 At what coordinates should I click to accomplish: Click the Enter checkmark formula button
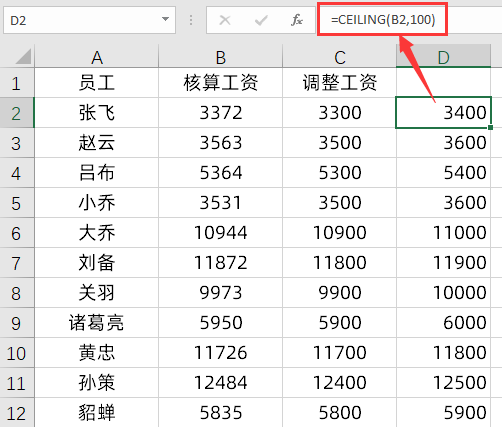click(x=261, y=20)
